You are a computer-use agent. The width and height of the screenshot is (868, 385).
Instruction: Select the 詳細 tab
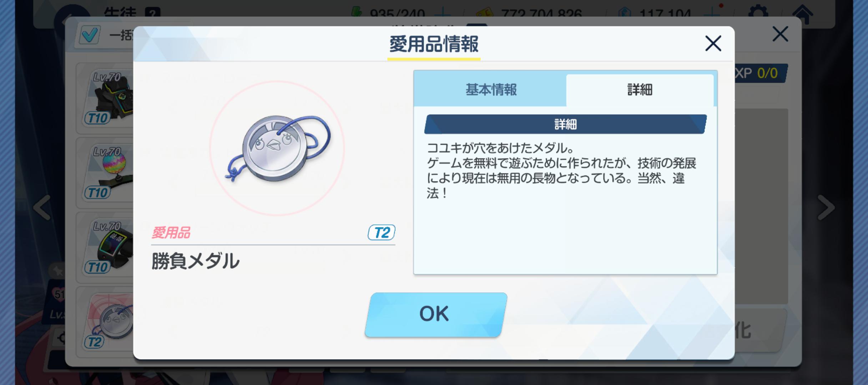tap(640, 90)
